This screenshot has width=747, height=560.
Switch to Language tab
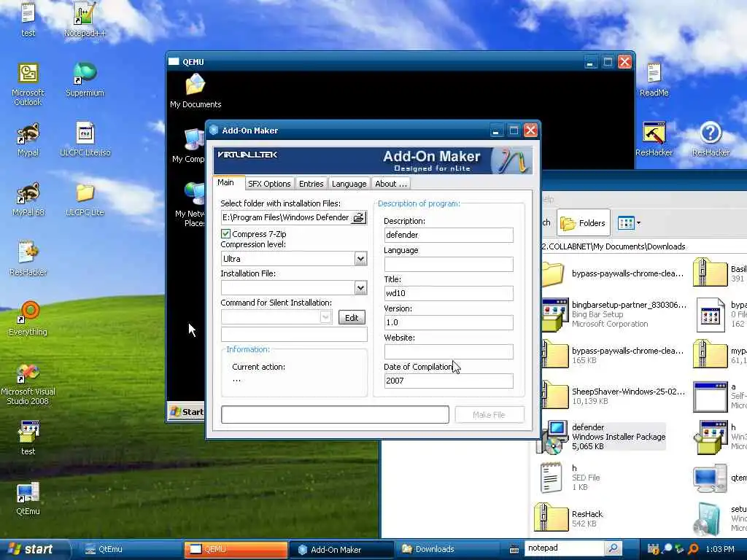pyautogui.click(x=349, y=184)
